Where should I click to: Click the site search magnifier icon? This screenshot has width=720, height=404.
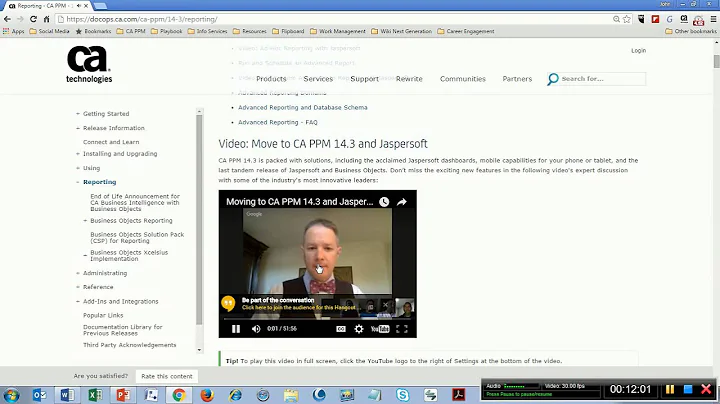pyautogui.click(x=553, y=79)
